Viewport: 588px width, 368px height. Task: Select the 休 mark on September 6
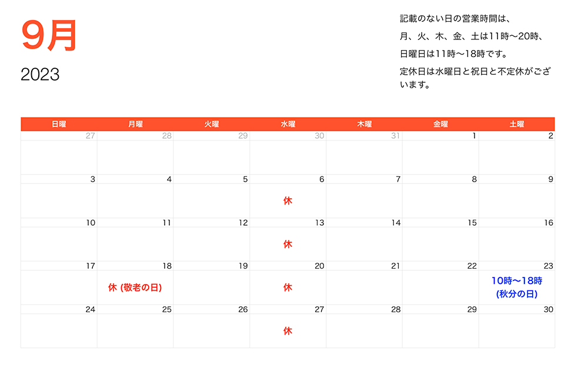click(x=287, y=200)
